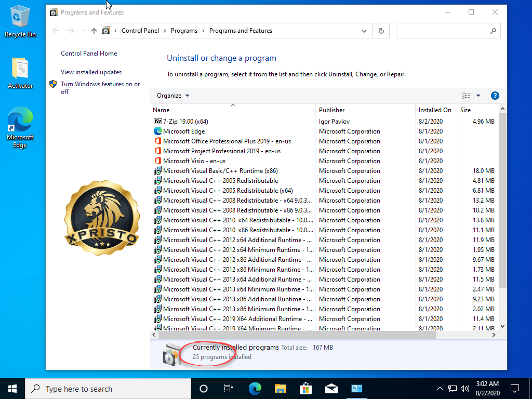The width and height of the screenshot is (532, 399).
Task: Open Turn Windows features on or off
Action: click(x=100, y=88)
